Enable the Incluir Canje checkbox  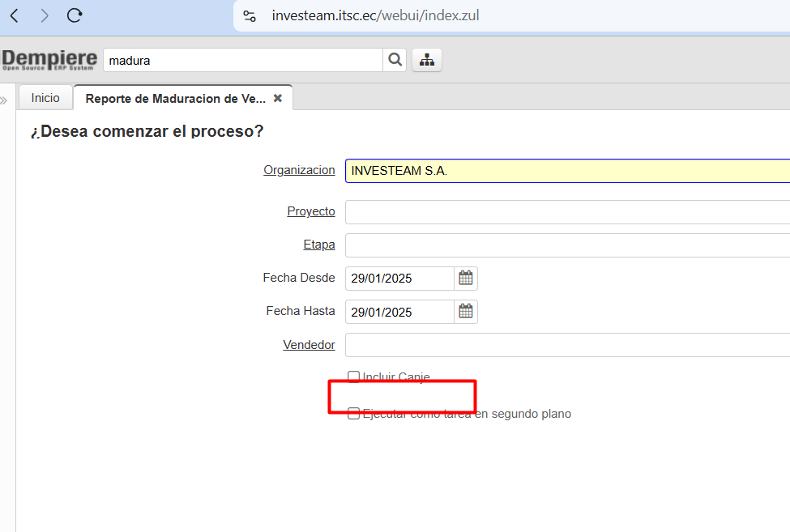coord(353,377)
